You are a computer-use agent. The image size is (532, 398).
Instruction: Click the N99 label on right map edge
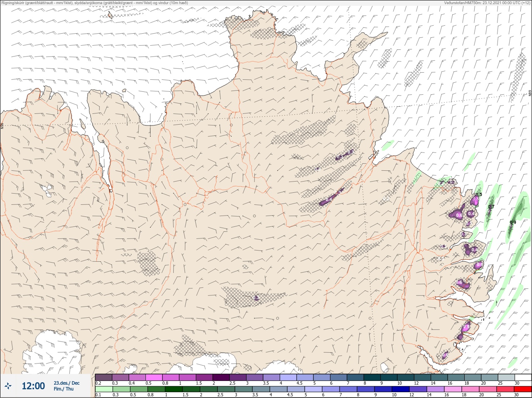(x=530, y=93)
